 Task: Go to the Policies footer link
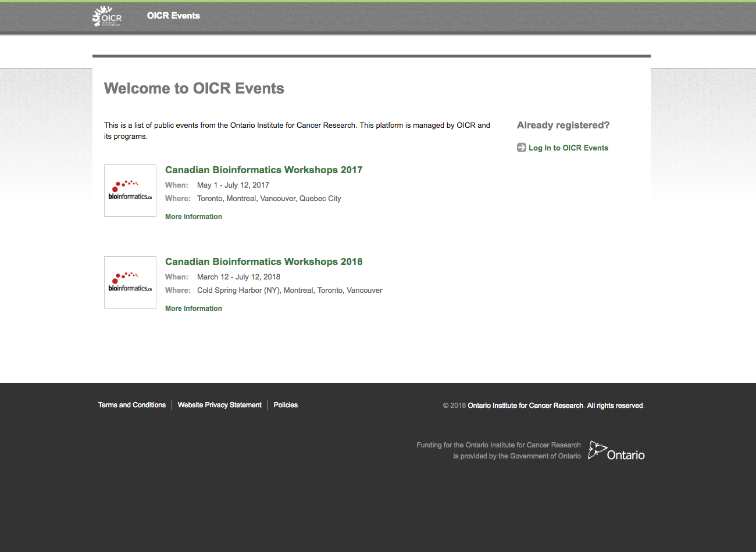point(286,405)
